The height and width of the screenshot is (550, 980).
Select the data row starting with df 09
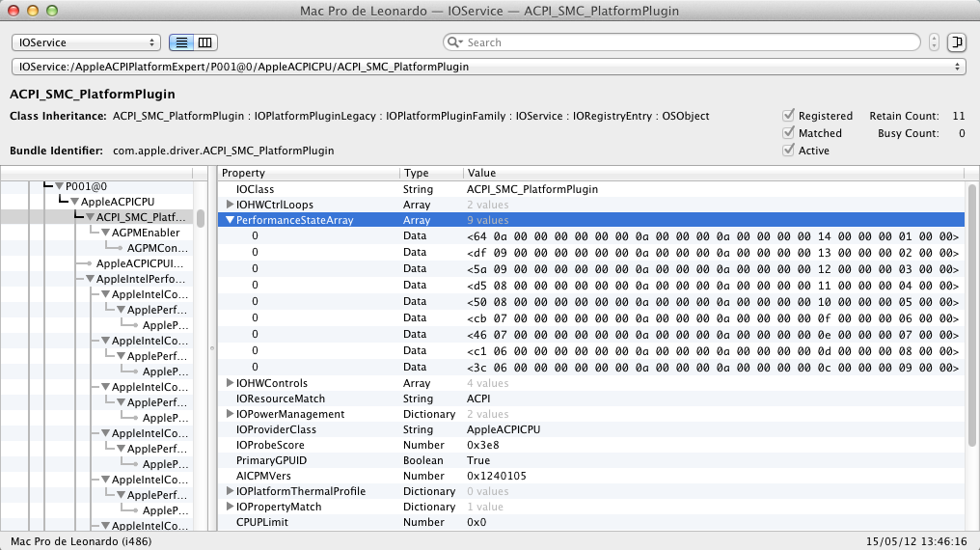pyautogui.click(x=590, y=253)
